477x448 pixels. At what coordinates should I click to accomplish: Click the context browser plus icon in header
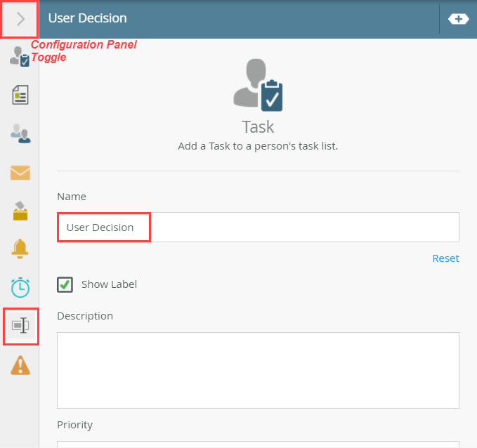point(459,19)
